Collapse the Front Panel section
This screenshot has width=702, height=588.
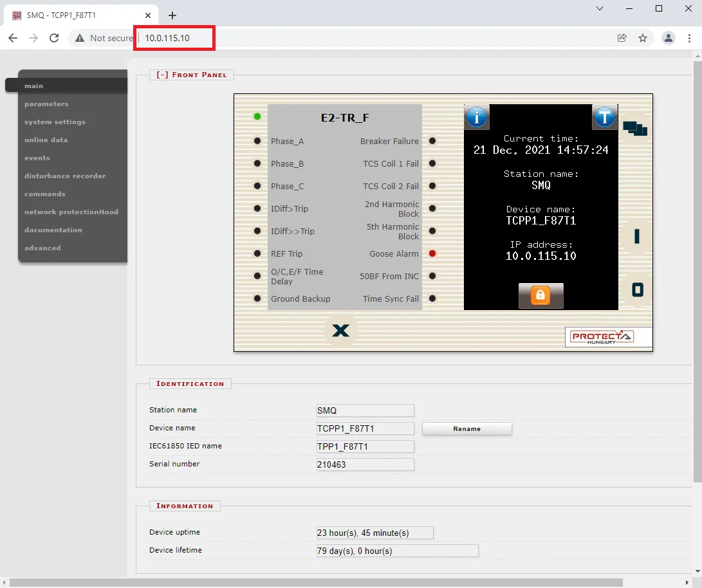coord(191,75)
